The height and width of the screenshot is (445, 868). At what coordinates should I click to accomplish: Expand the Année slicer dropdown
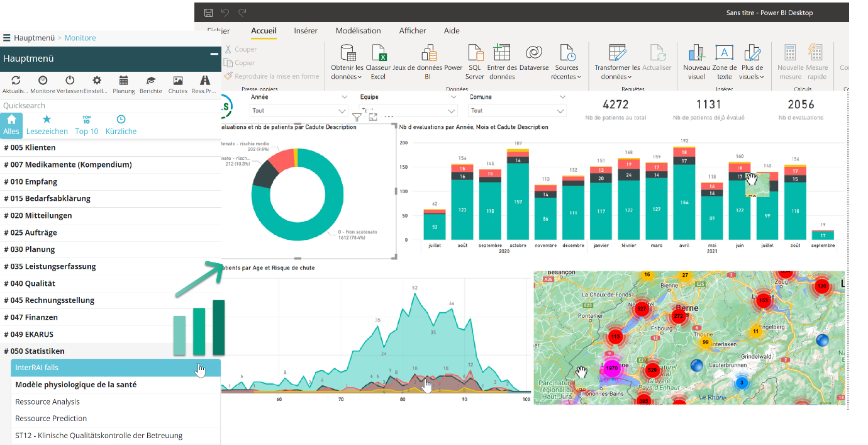pos(343,111)
